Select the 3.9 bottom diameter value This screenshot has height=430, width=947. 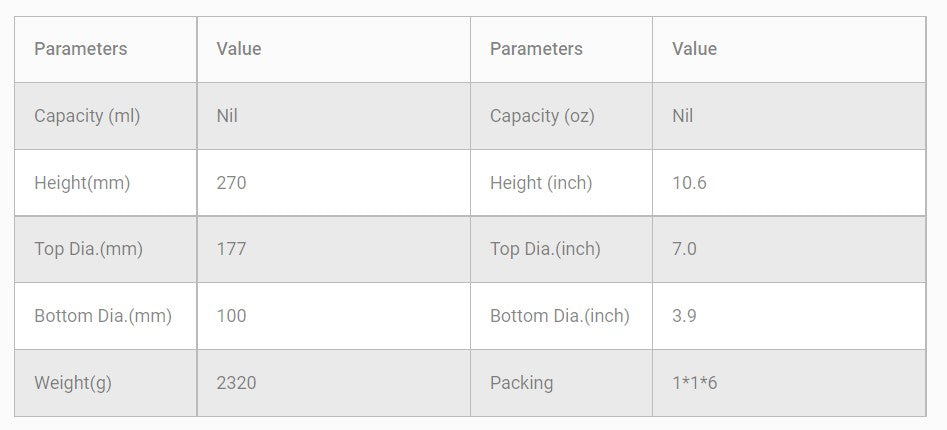coord(684,316)
